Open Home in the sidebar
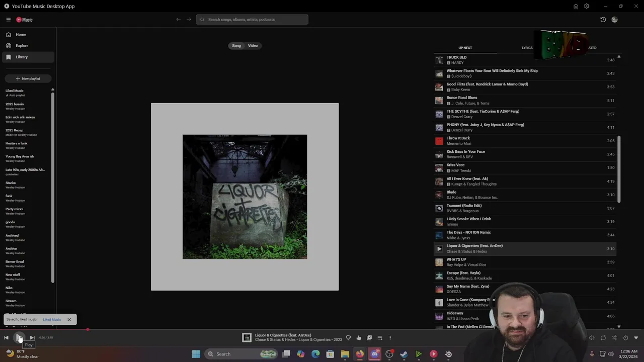644x362 pixels. point(28,35)
